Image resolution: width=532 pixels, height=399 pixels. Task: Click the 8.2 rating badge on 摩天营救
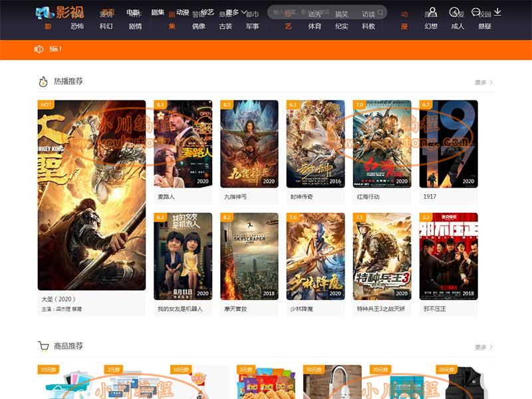click(x=227, y=217)
